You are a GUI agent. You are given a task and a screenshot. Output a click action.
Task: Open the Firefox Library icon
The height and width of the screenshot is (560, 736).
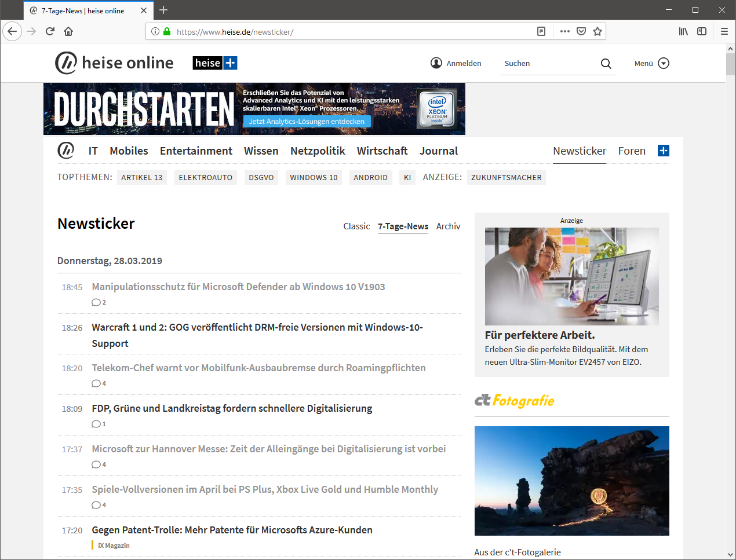point(684,31)
